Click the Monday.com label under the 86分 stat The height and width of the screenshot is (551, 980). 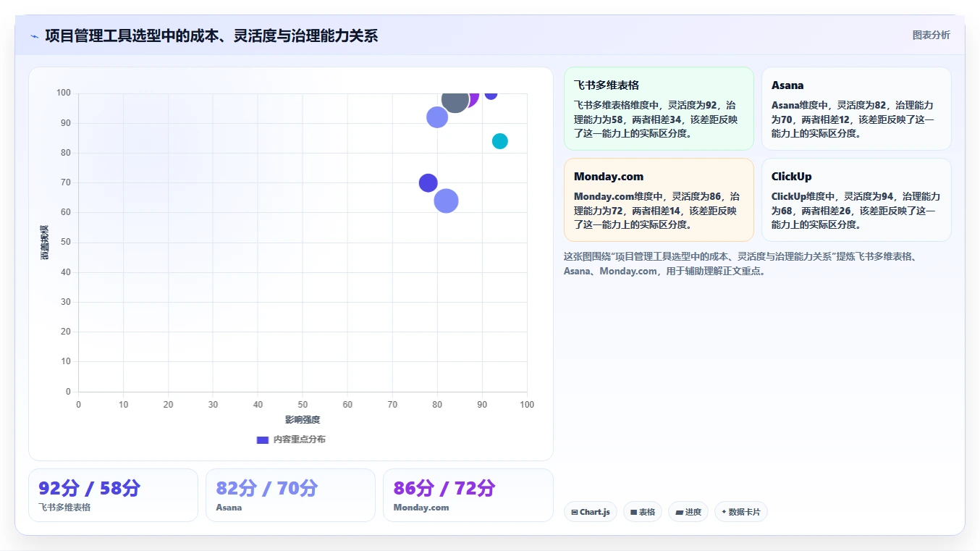tap(421, 508)
